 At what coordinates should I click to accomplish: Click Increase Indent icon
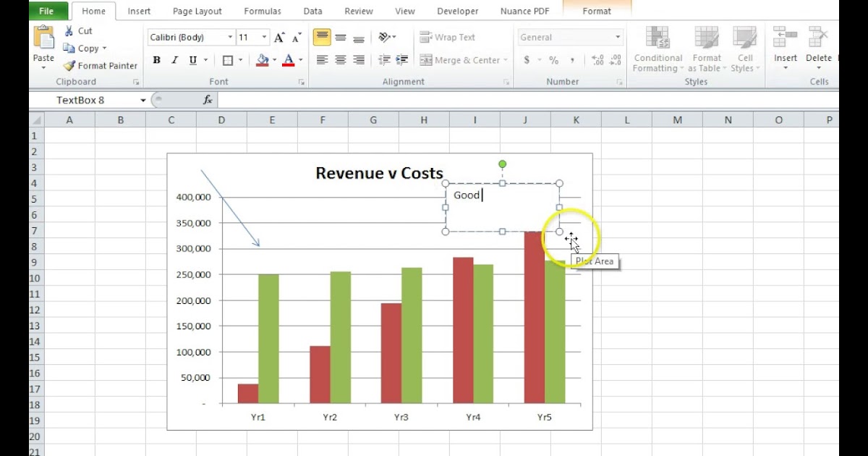coord(401,60)
